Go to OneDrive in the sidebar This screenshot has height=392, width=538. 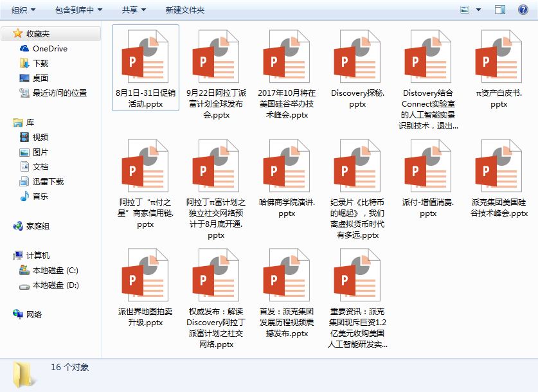tap(49, 48)
